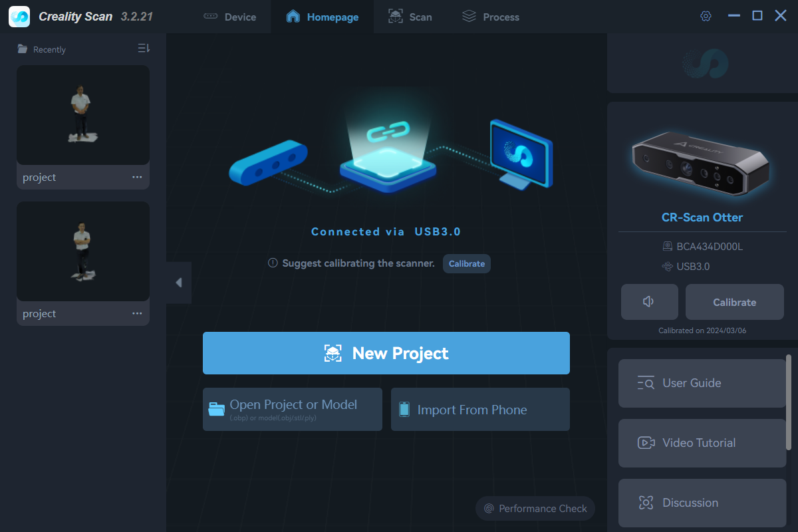Image resolution: width=798 pixels, height=532 pixels.
Task: Click the sort icon beside Recently
Action: (x=144, y=49)
